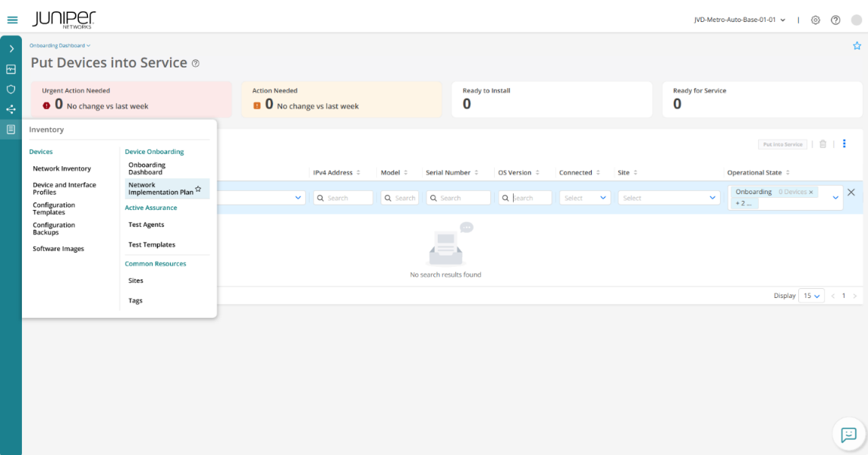Favorite this page with top-right star
Viewport: 868px width, 455px height.
tap(857, 46)
